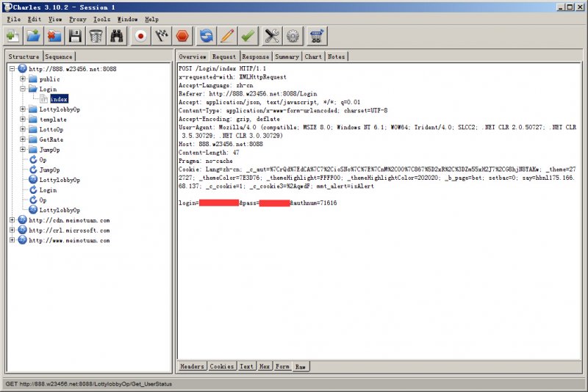Image resolution: width=588 pixels, height=392 pixels.
Task: Open the File menu
Action: 14,19
